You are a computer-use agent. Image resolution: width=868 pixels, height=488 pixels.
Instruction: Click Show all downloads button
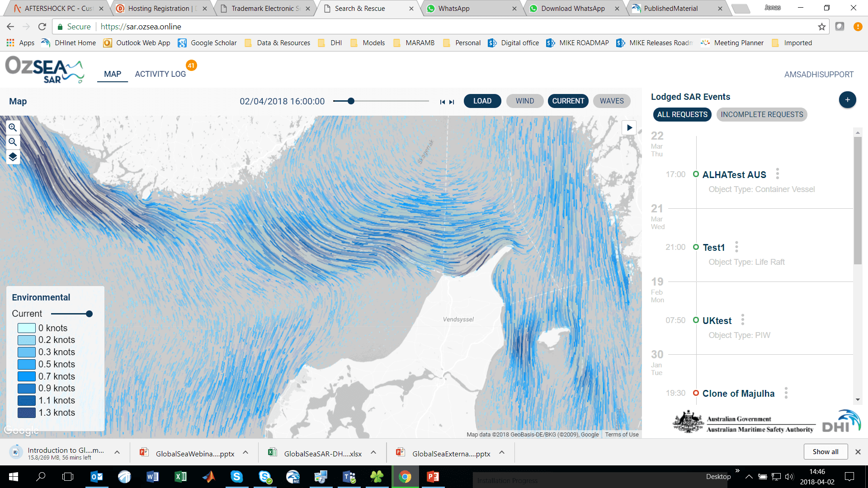(825, 452)
